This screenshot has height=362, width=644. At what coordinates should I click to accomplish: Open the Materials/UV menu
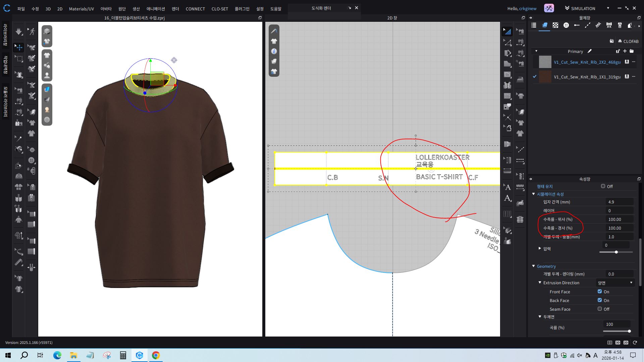point(81,9)
